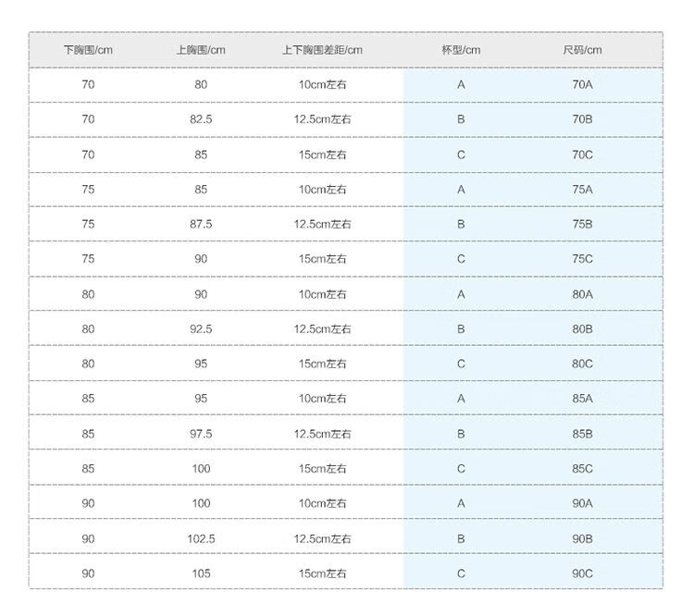Select the 80A size cell

pos(582,294)
